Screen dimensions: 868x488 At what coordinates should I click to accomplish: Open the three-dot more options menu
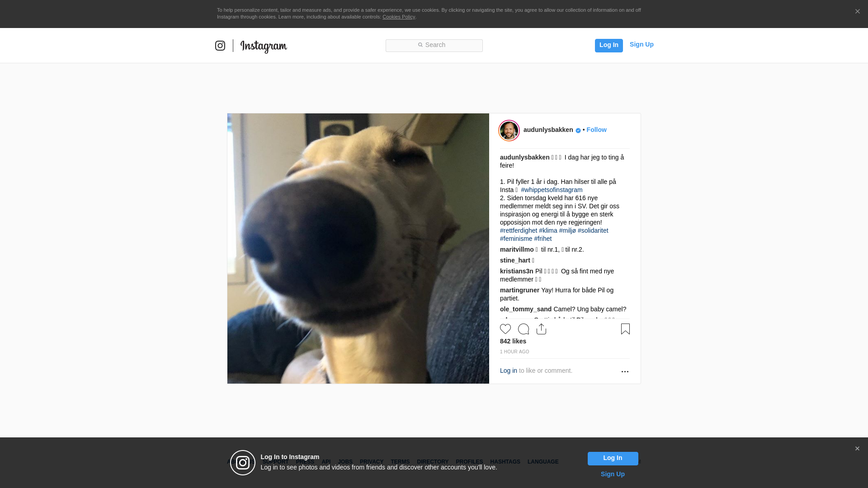[625, 371]
